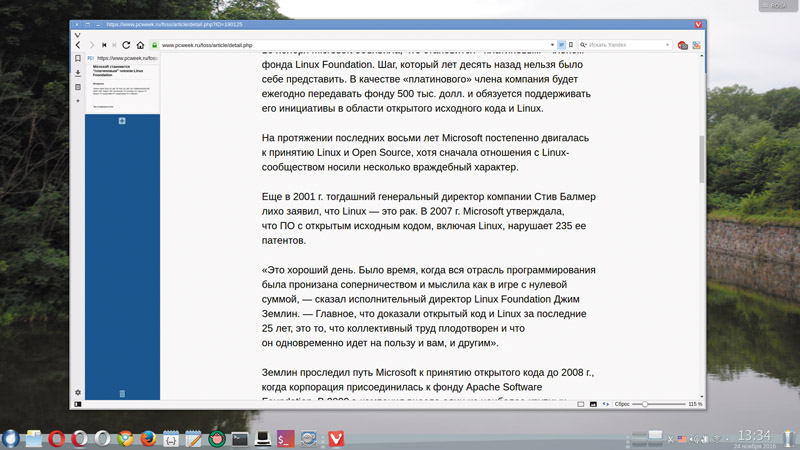This screenshot has height=450, width=800.
Task: Bookmark this page via address bar icon
Action: coord(571,45)
